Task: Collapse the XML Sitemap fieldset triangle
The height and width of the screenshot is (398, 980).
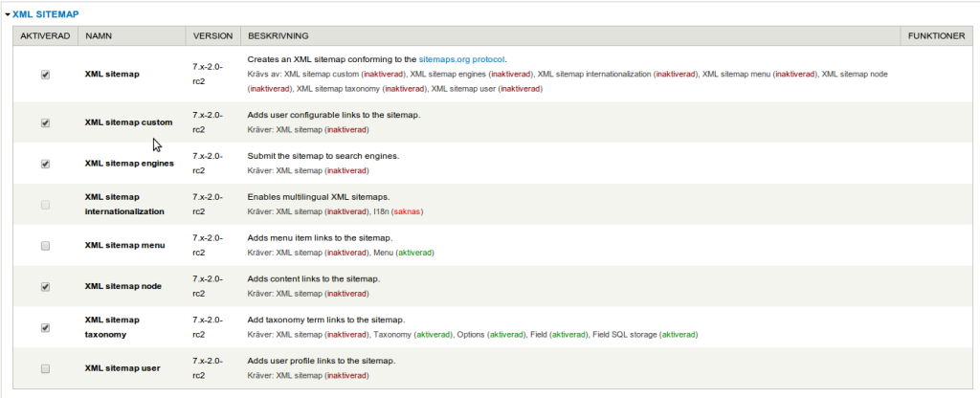Action: tap(8, 15)
